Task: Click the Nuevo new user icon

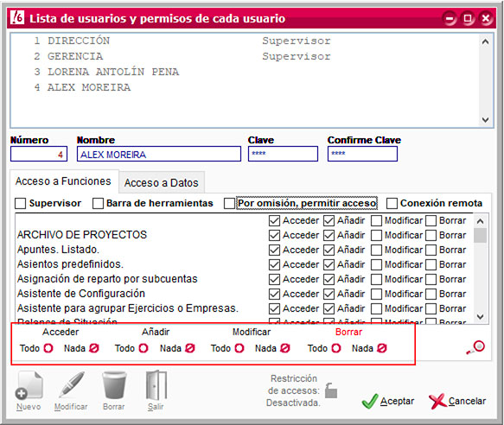Action: 29,386
